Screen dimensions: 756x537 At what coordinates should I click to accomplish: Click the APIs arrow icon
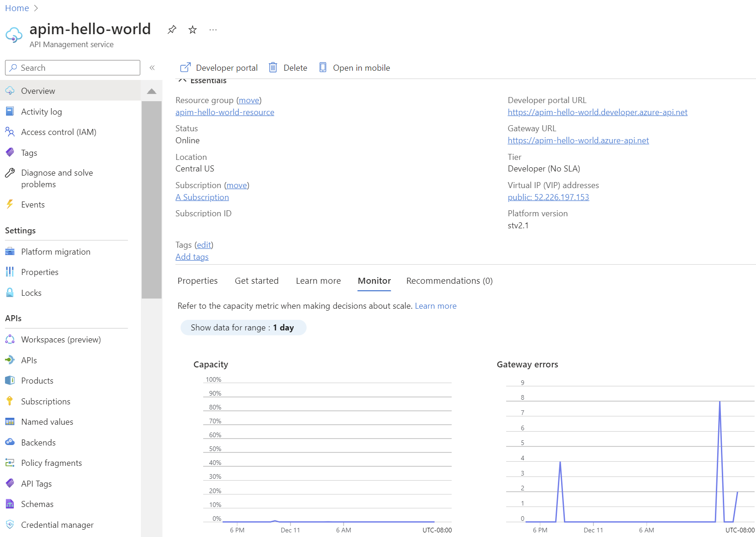(10, 360)
